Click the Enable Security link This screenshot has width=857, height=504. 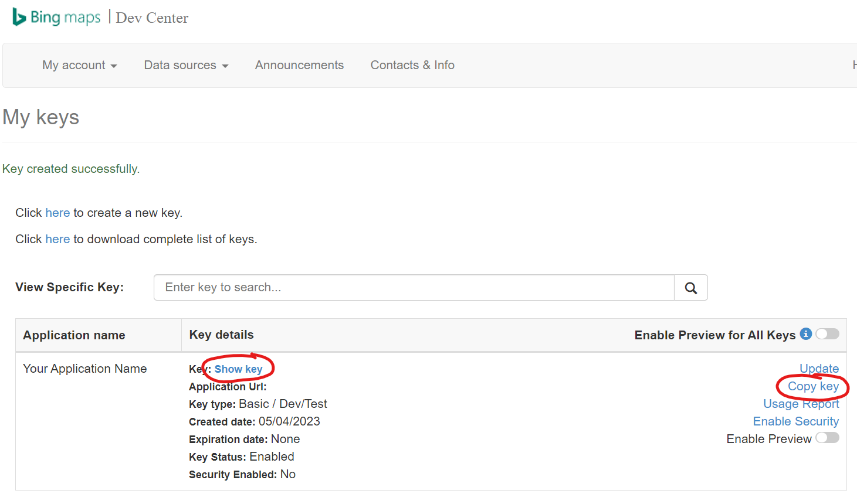(x=795, y=421)
